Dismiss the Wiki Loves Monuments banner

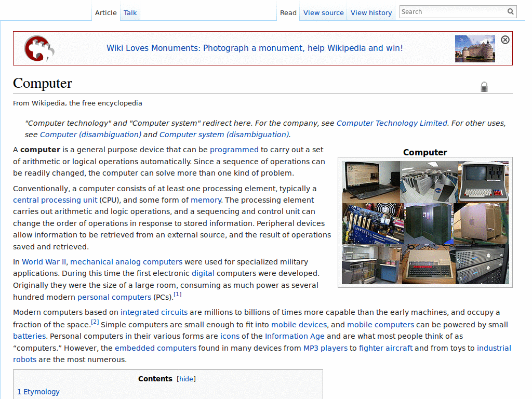coord(505,39)
